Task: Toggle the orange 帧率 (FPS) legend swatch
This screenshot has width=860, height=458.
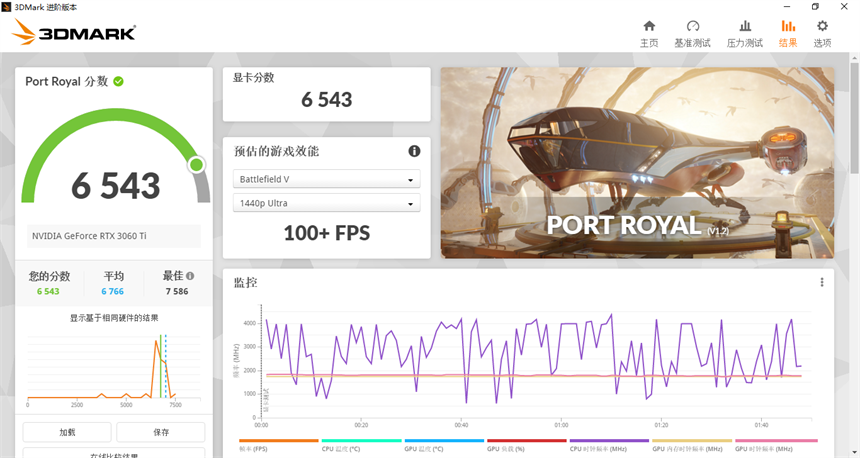Action: [x=279, y=440]
